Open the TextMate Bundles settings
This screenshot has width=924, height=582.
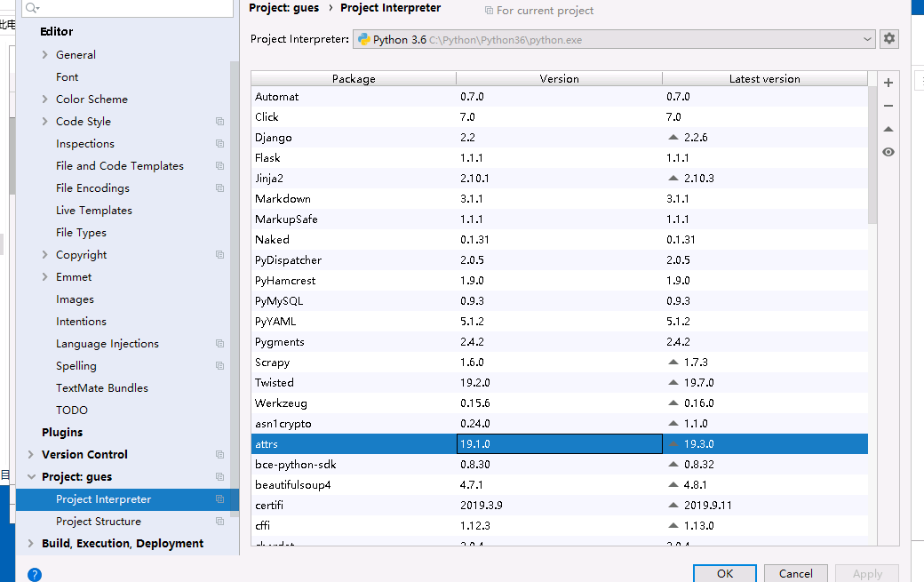click(102, 388)
